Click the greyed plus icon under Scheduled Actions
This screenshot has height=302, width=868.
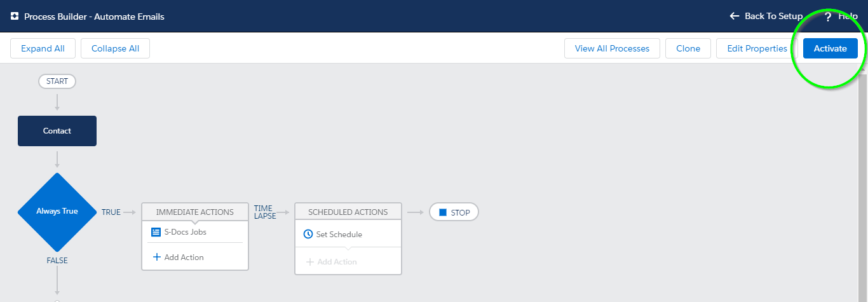coord(310,261)
